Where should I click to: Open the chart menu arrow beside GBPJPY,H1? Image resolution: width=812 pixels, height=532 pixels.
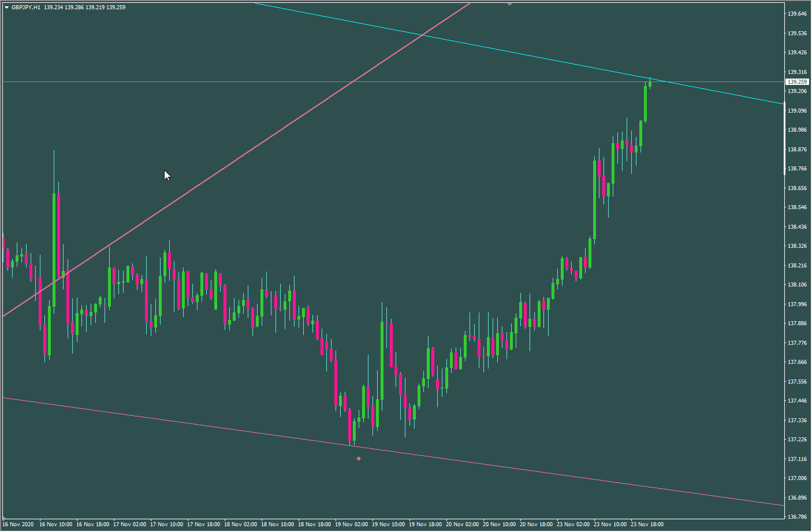tap(6, 8)
